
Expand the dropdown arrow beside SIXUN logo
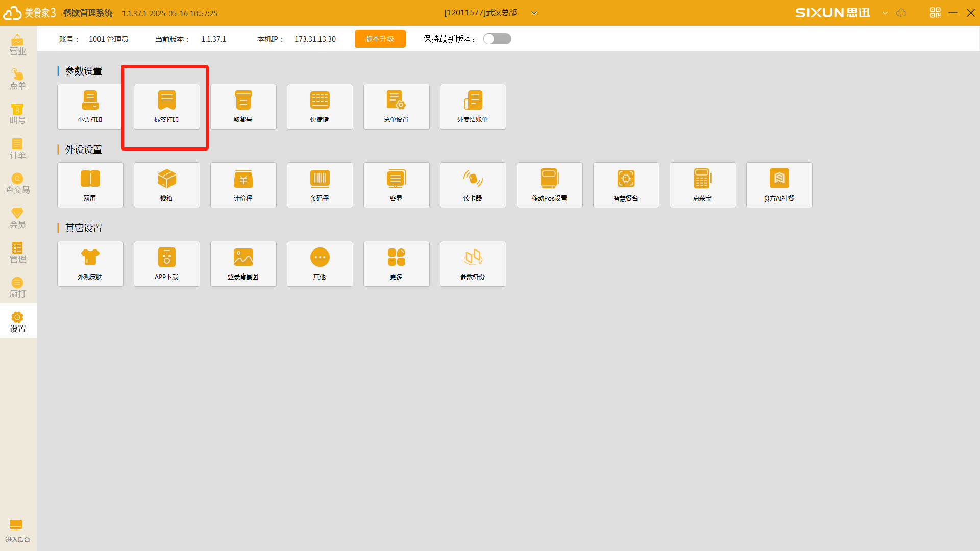click(885, 13)
